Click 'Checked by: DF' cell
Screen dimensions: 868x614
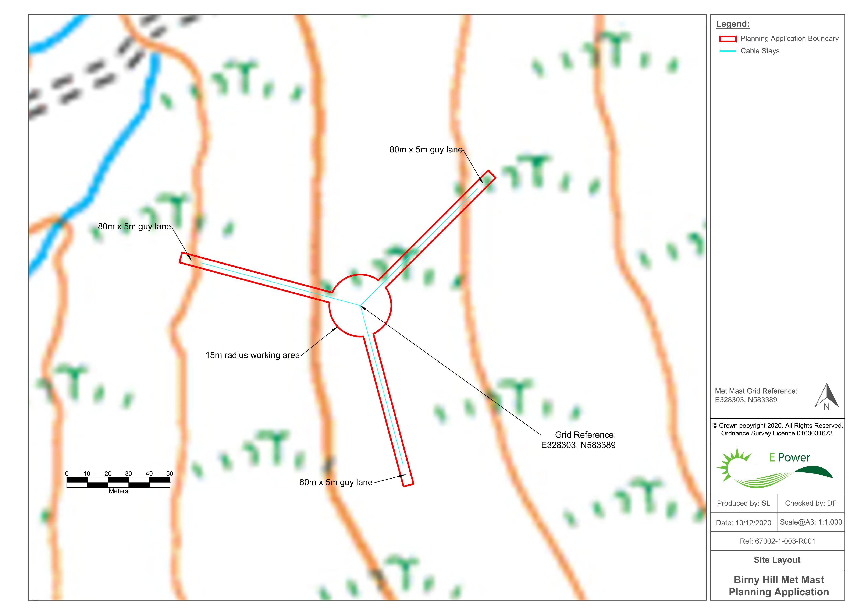(811, 504)
